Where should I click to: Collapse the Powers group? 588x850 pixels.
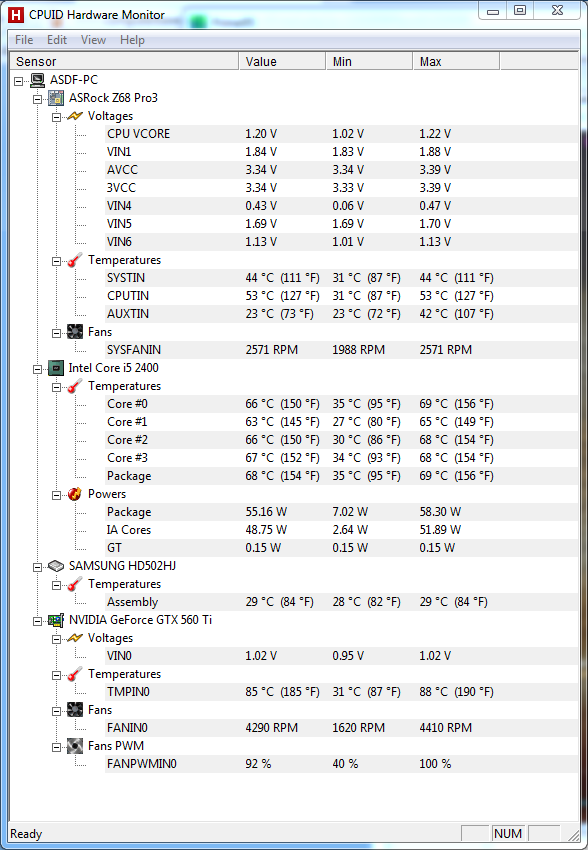tap(56, 495)
